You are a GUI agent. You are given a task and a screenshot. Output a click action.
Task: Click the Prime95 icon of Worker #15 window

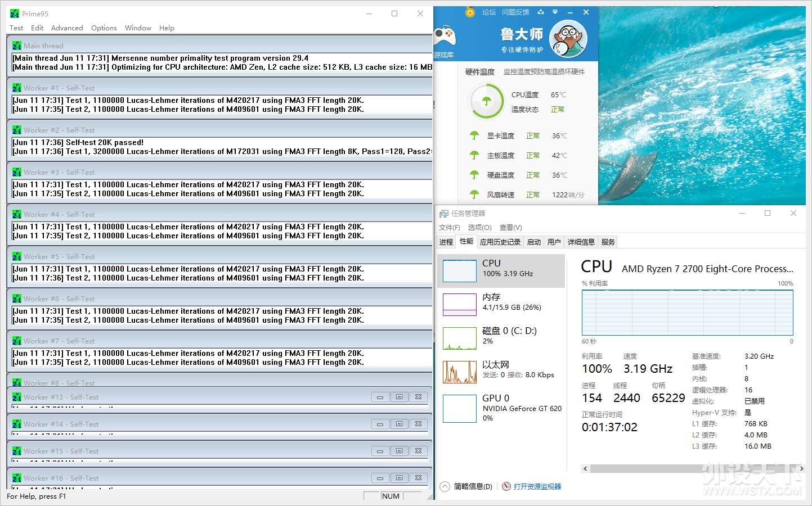tap(17, 451)
